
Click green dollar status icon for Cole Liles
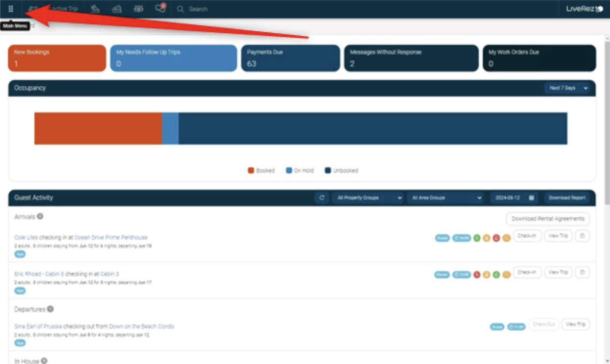476,238
